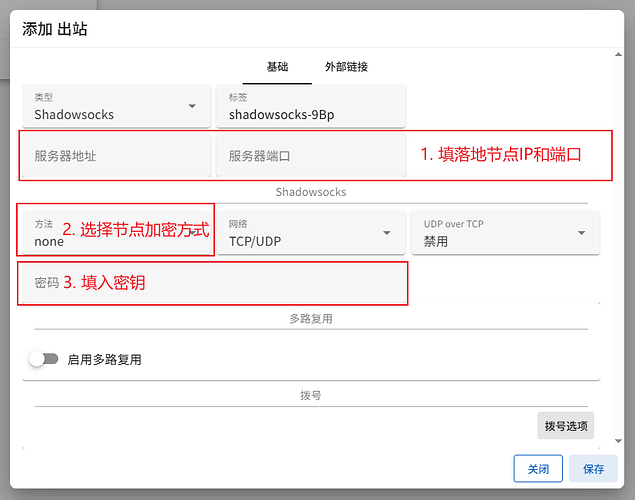
Task: Click the UDP over TCP arrow icon
Action: point(581,233)
